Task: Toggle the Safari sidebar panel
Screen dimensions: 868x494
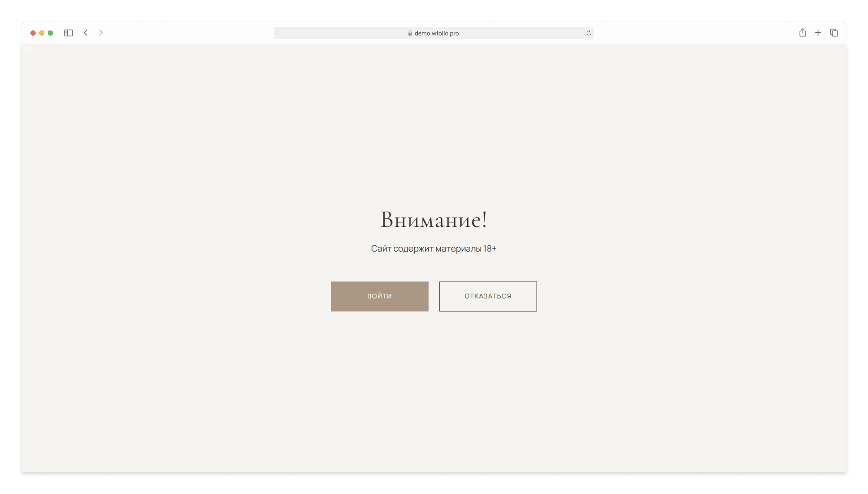Action: pos(69,33)
